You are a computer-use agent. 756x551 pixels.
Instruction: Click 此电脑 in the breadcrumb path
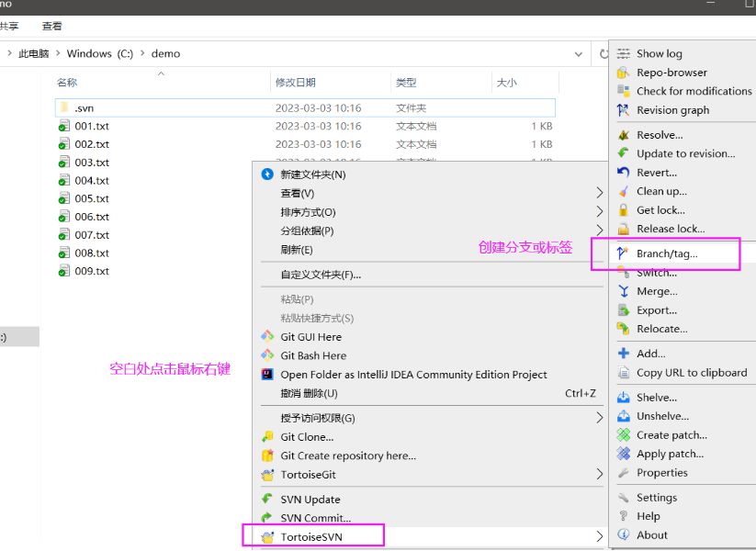pos(34,53)
